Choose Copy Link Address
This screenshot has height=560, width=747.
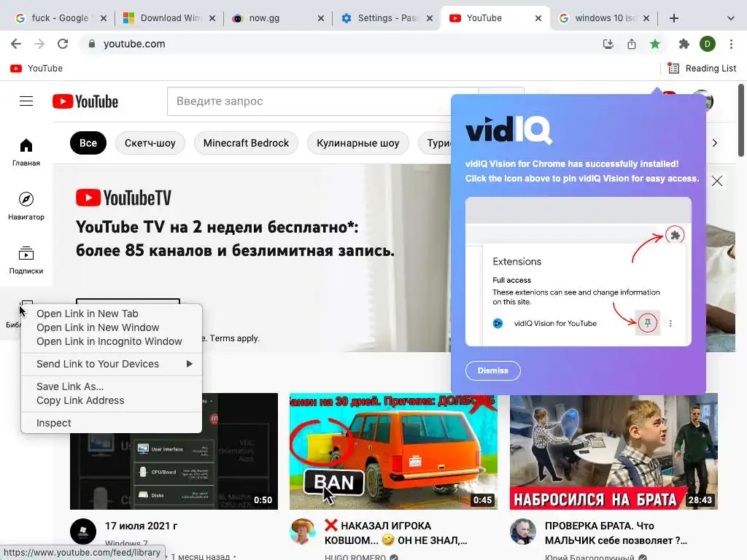(112, 400)
